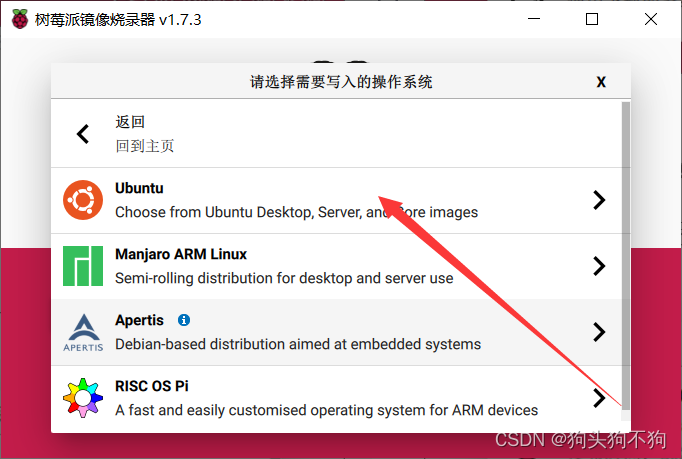Expand the Manjaro ARM Linux chevron

[x=599, y=266]
